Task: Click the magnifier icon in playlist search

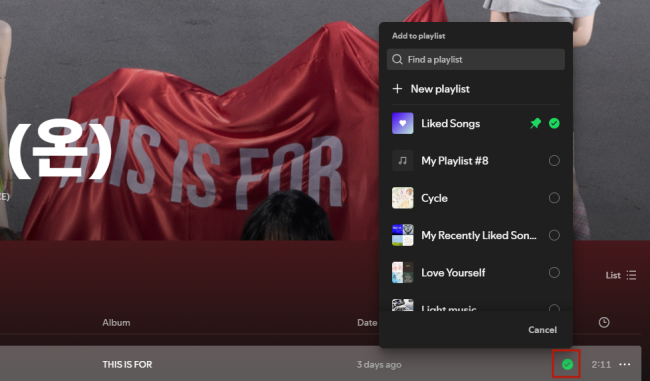Action: tap(397, 59)
